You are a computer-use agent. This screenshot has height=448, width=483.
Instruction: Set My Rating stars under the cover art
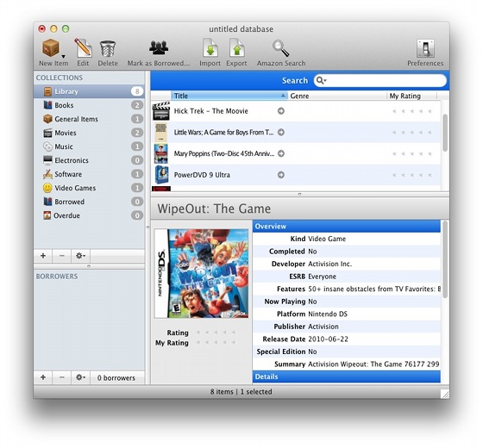point(216,343)
